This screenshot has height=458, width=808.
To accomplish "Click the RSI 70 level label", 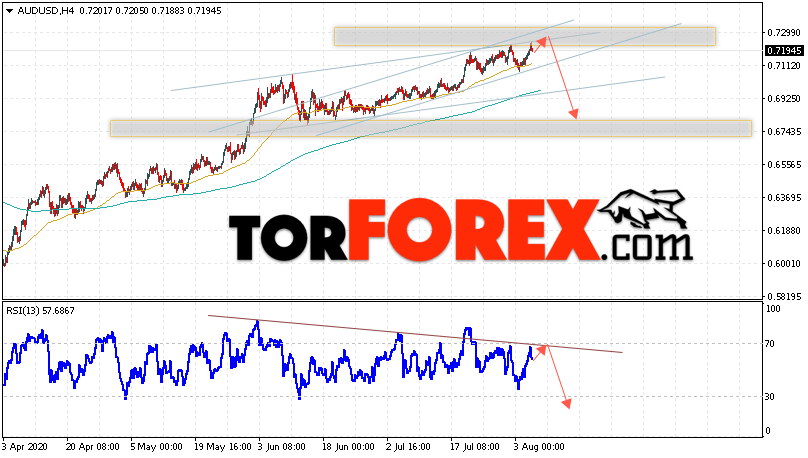I will tap(770, 344).
